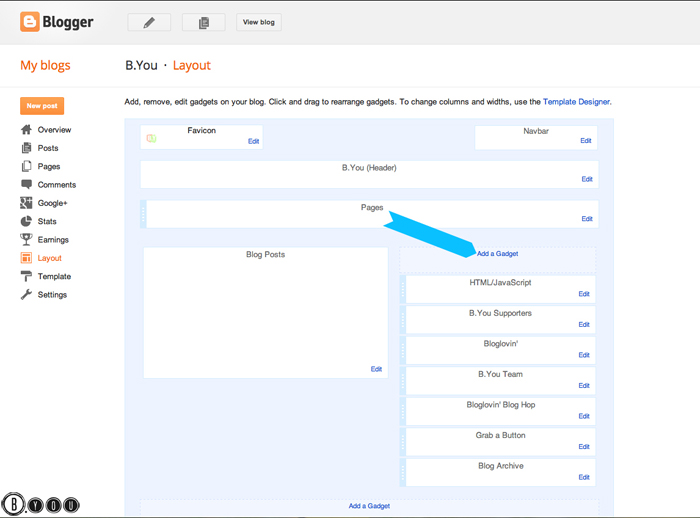Click the Posts sidebar icon
Screen dimensions: 700x518
26,148
